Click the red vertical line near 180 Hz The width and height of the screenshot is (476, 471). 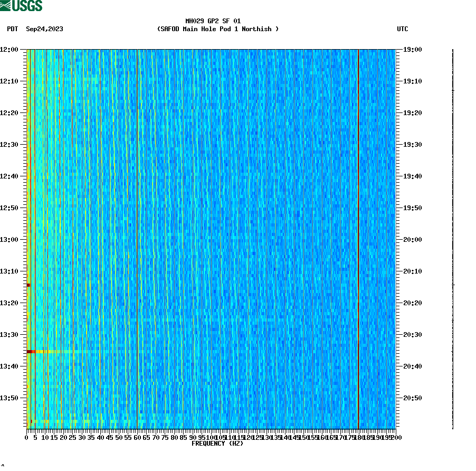(358, 238)
